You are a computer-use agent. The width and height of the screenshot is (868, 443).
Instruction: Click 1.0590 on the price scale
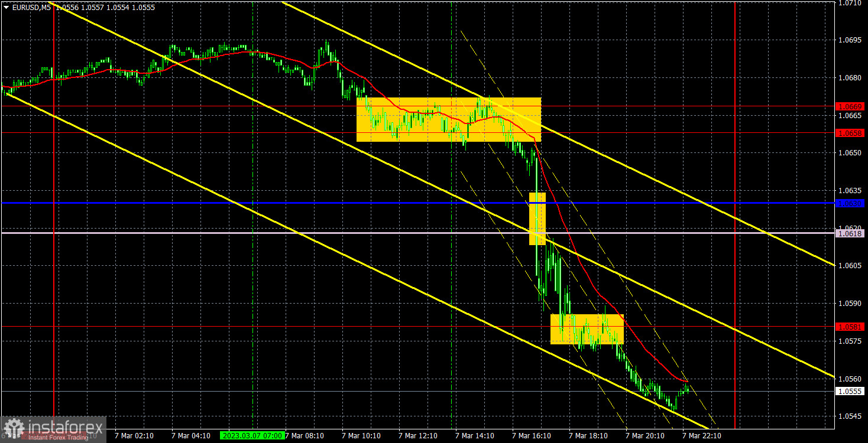point(850,304)
